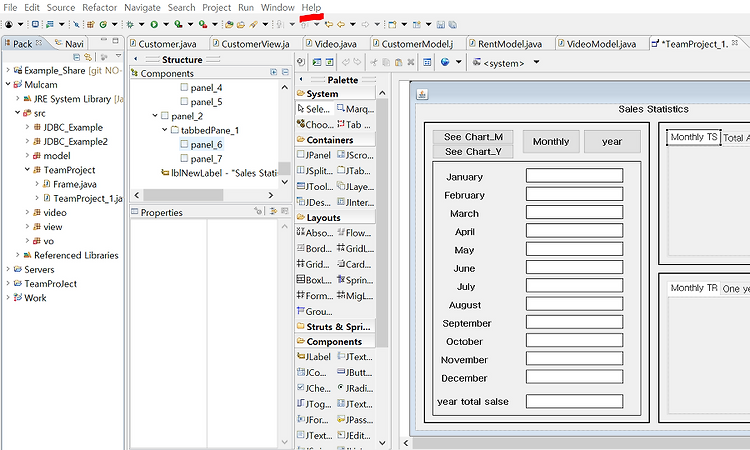This screenshot has width=750, height=450.
Task: Click the December text field
Action: tap(574, 377)
